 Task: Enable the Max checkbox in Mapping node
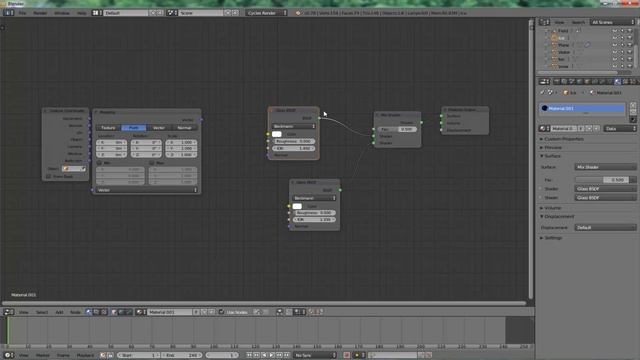click(151, 163)
